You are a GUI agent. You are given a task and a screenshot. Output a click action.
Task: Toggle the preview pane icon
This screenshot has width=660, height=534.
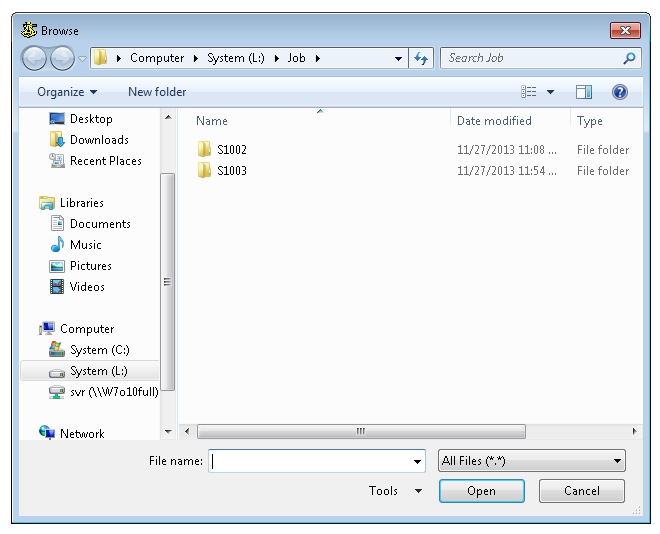(584, 92)
